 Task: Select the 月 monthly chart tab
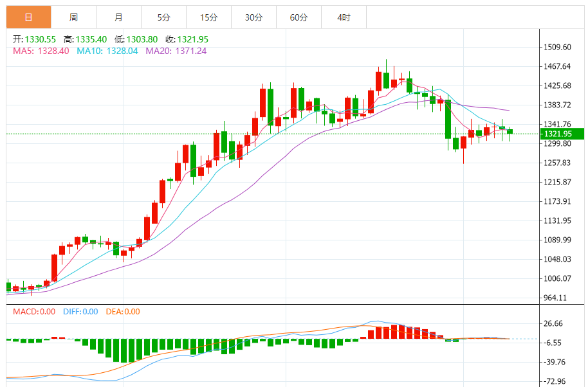118,17
